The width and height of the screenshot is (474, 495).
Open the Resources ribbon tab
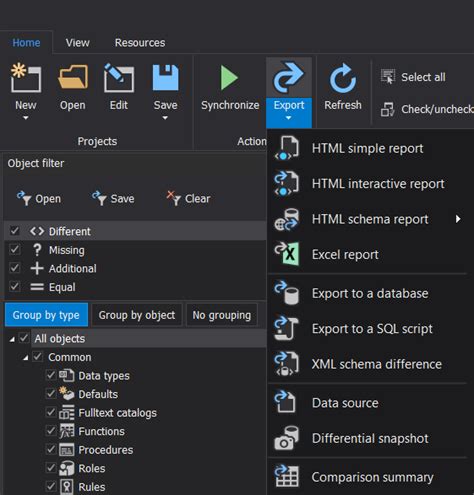[140, 43]
